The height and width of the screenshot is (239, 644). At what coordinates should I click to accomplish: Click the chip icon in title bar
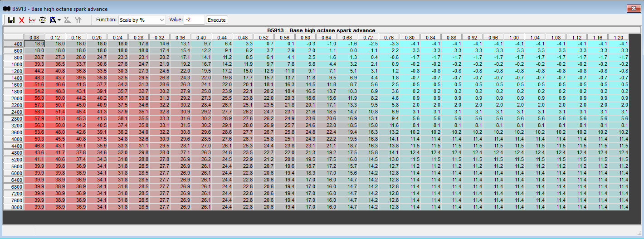coord(7,9)
